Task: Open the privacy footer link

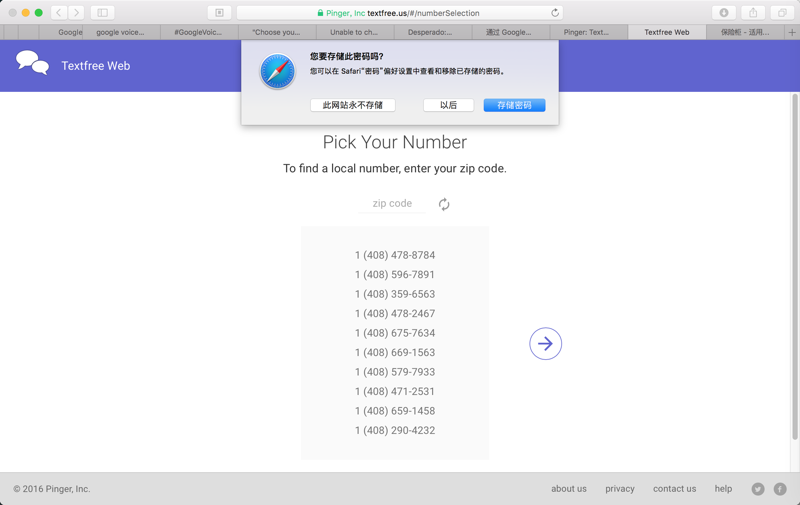Action: point(620,489)
